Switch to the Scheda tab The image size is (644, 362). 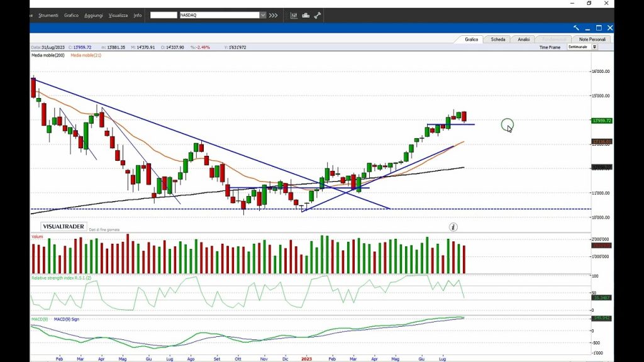point(498,39)
